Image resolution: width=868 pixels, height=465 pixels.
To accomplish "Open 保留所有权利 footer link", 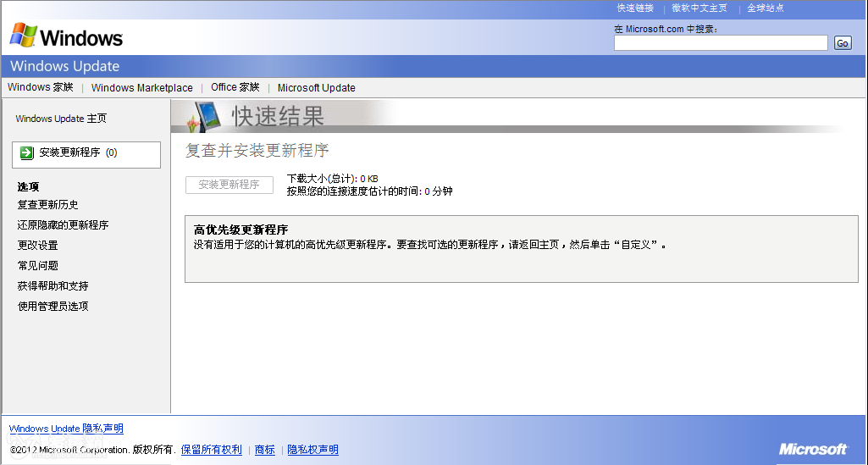I will click(x=212, y=450).
